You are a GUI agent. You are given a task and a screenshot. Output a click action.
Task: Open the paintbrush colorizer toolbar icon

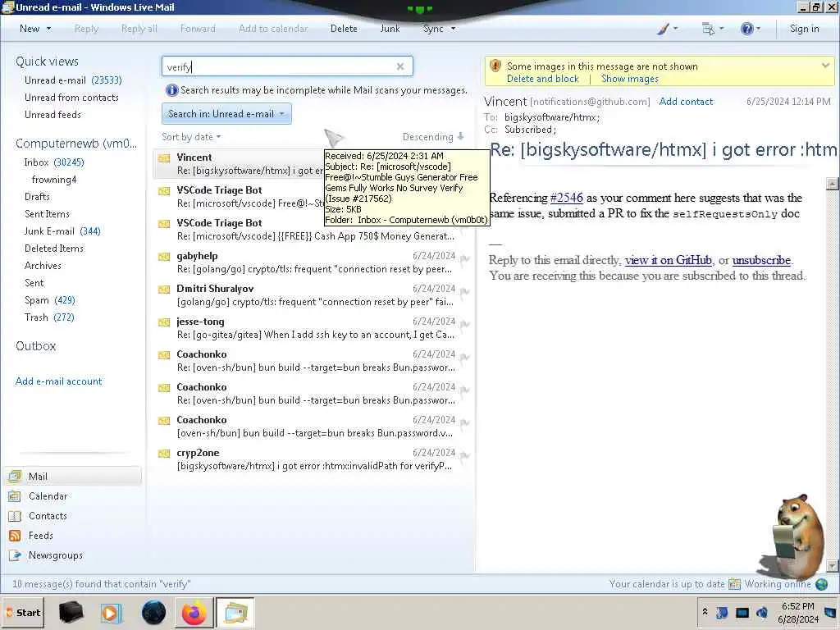click(x=663, y=29)
